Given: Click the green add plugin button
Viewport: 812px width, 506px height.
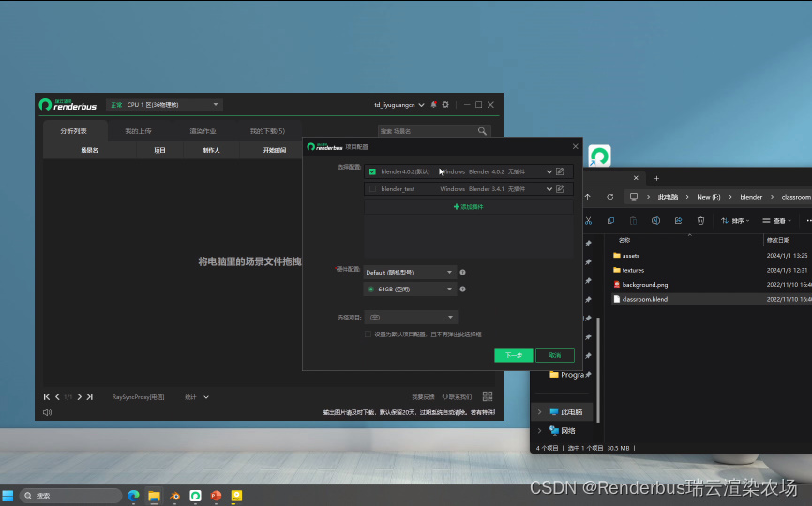Looking at the screenshot, I should pos(469,206).
